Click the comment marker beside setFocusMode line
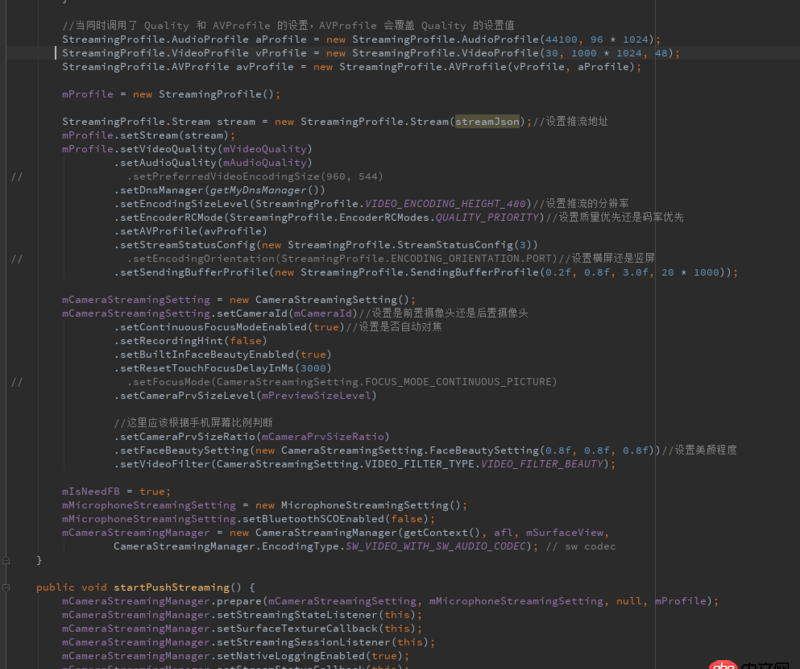 [17, 382]
